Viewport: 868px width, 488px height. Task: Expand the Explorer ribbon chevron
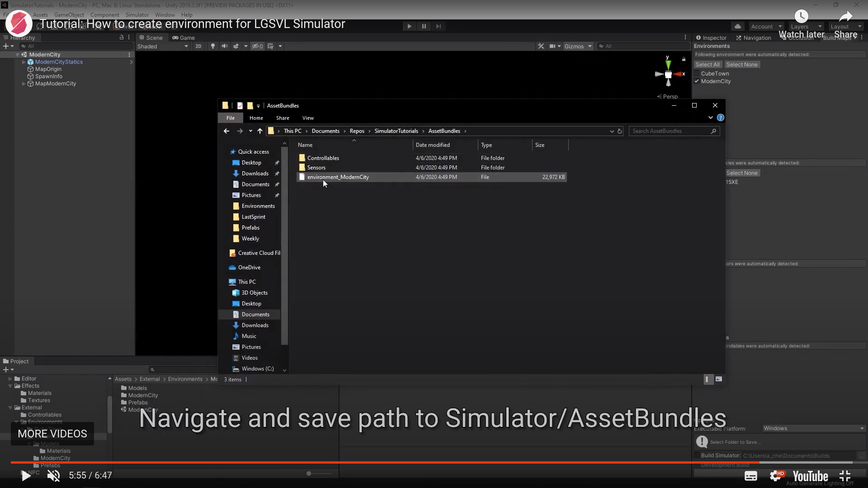coord(711,117)
